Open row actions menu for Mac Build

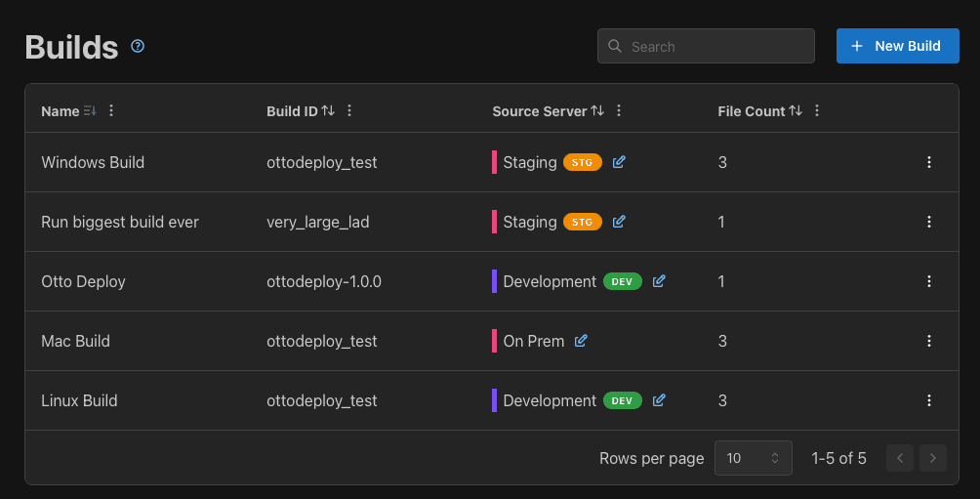point(929,341)
